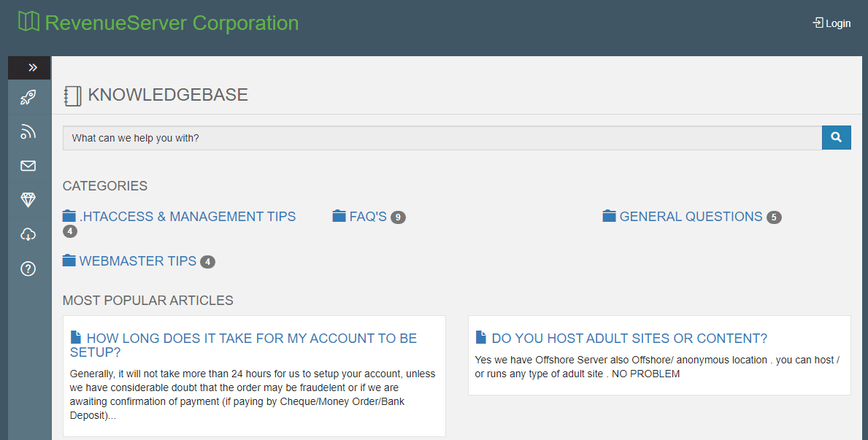This screenshot has width=868, height=440.
Task: Open the WEBMASTER TIPS category
Action: 138,260
